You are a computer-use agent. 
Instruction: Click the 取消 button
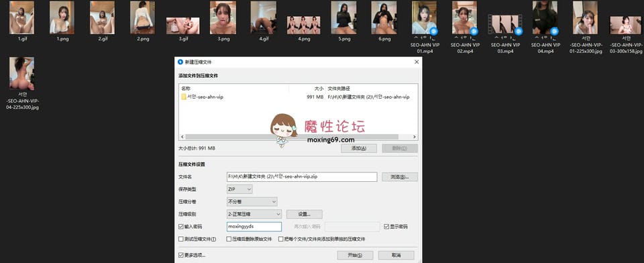pos(396,255)
